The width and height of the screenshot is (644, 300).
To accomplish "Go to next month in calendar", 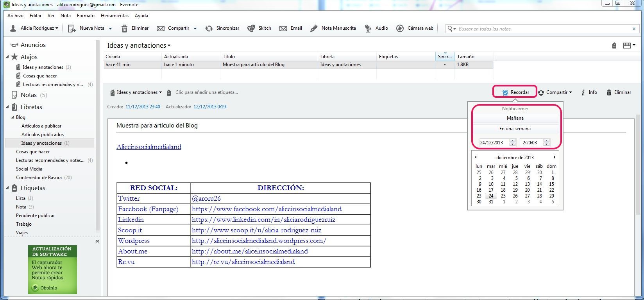I will click(x=555, y=157).
